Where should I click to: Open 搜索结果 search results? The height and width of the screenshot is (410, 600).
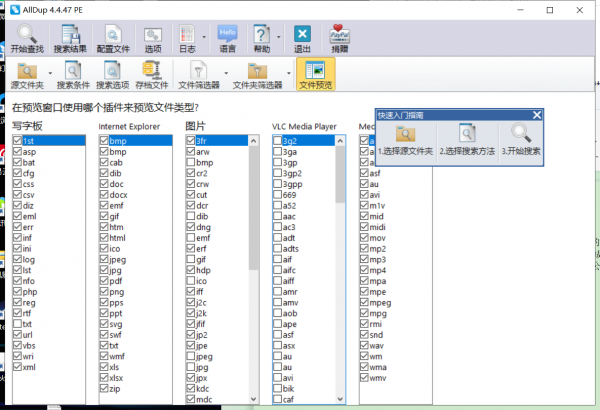click(70, 38)
